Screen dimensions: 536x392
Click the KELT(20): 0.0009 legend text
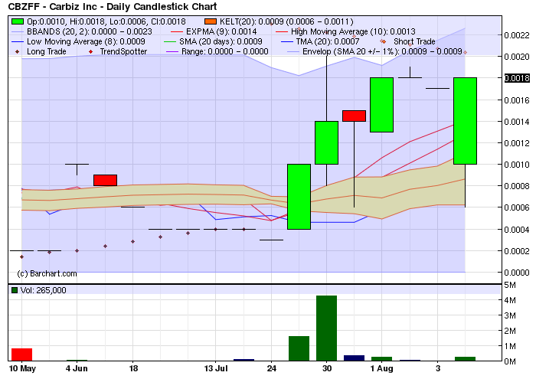coord(286,21)
